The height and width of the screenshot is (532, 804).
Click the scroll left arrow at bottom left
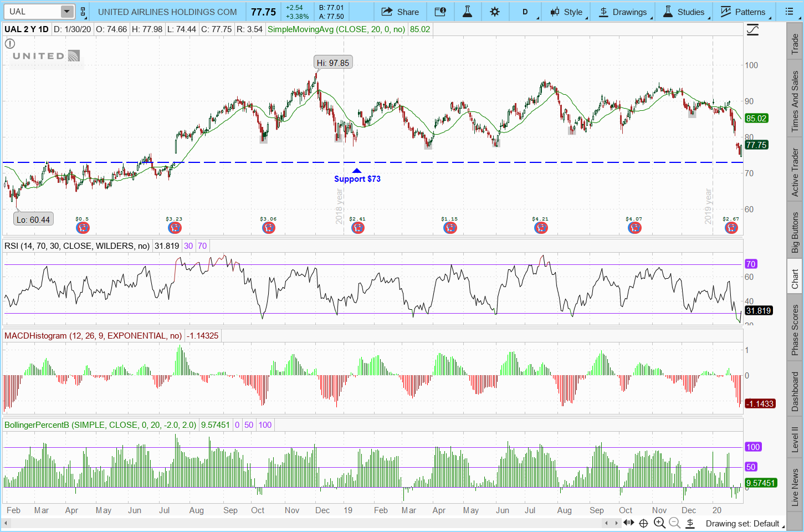pyautogui.click(x=7, y=523)
